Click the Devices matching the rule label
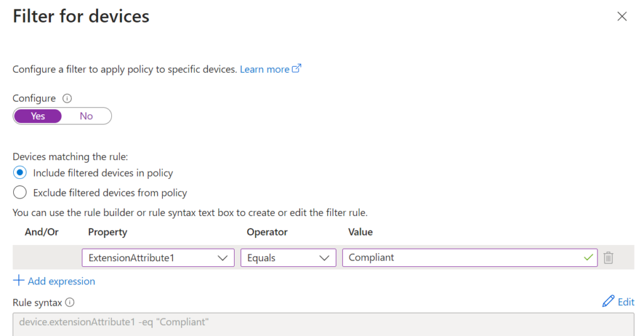The width and height of the screenshot is (644, 336). tap(70, 157)
